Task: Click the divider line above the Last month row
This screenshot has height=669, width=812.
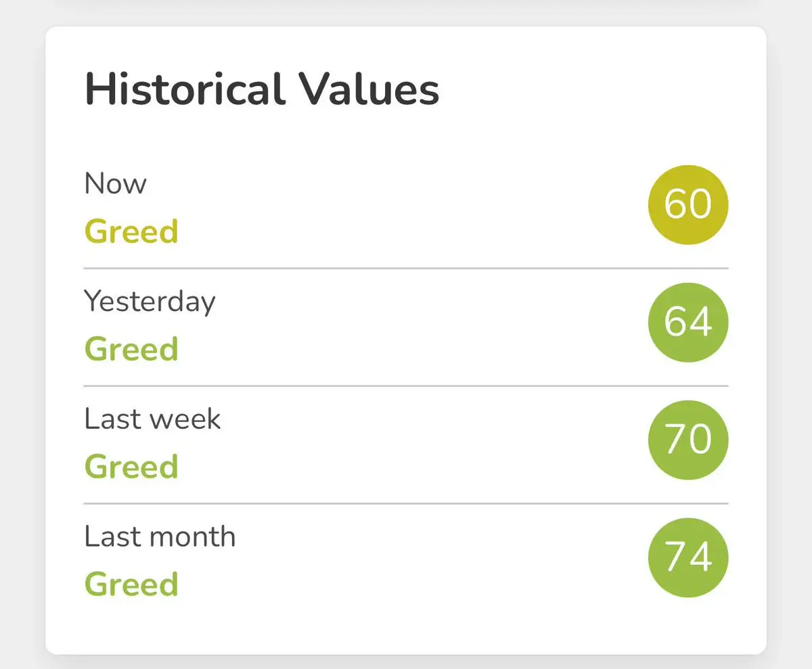Action: pos(406,504)
